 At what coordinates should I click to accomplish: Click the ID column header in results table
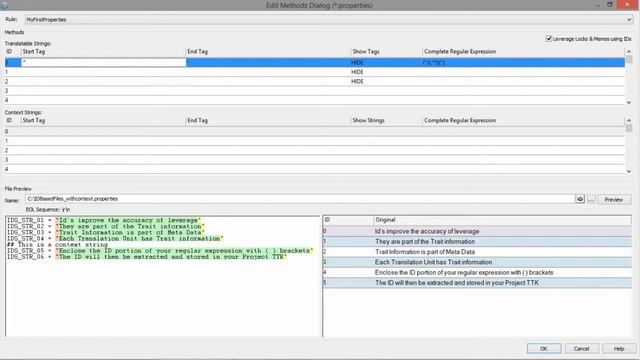348,220
